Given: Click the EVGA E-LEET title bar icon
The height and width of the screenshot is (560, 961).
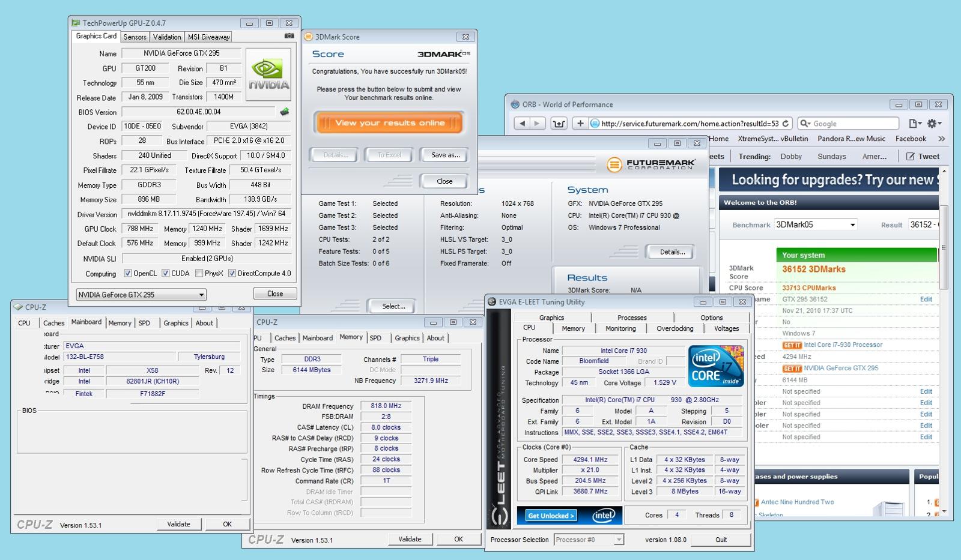Looking at the screenshot, I should pos(492,302).
